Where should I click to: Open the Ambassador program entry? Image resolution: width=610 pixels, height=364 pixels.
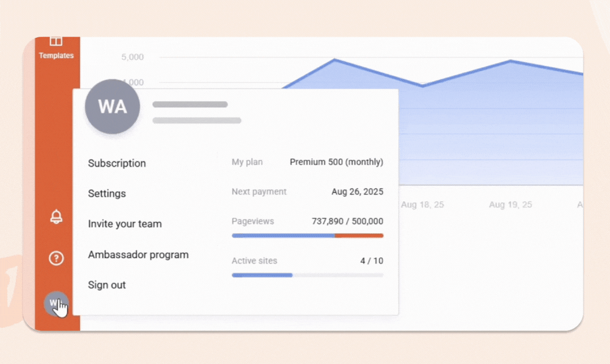pos(139,254)
